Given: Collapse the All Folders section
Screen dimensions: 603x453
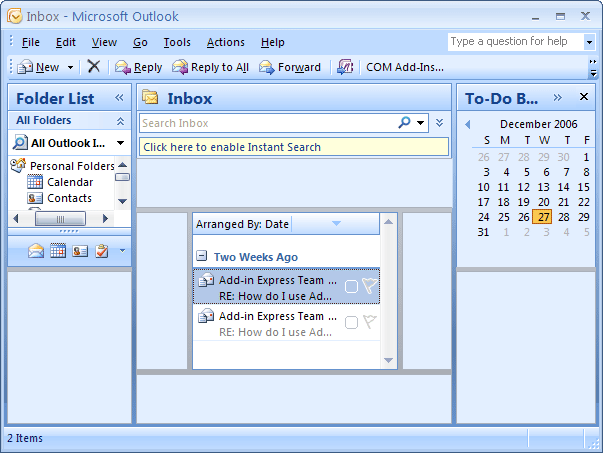Looking at the screenshot, I should coord(120,121).
